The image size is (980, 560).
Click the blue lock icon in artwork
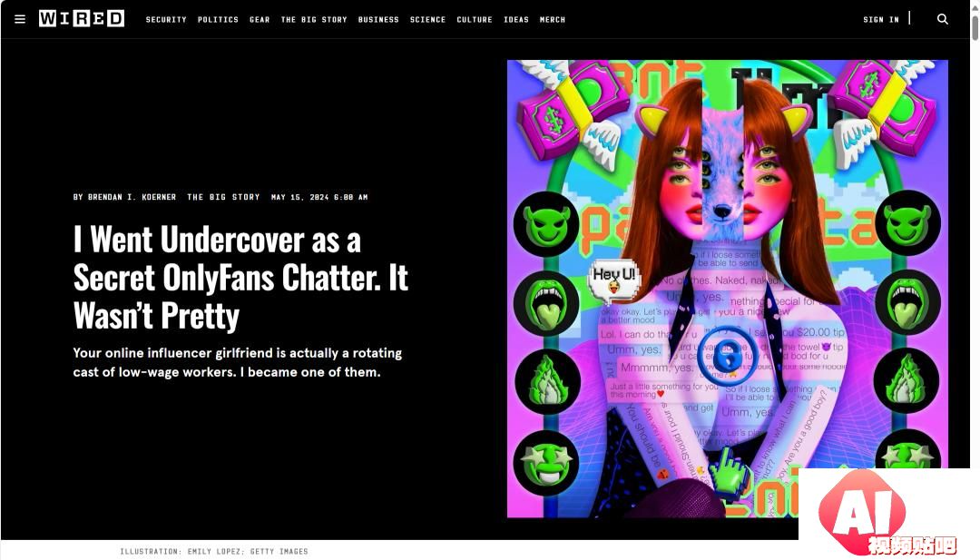(x=726, y=355)
